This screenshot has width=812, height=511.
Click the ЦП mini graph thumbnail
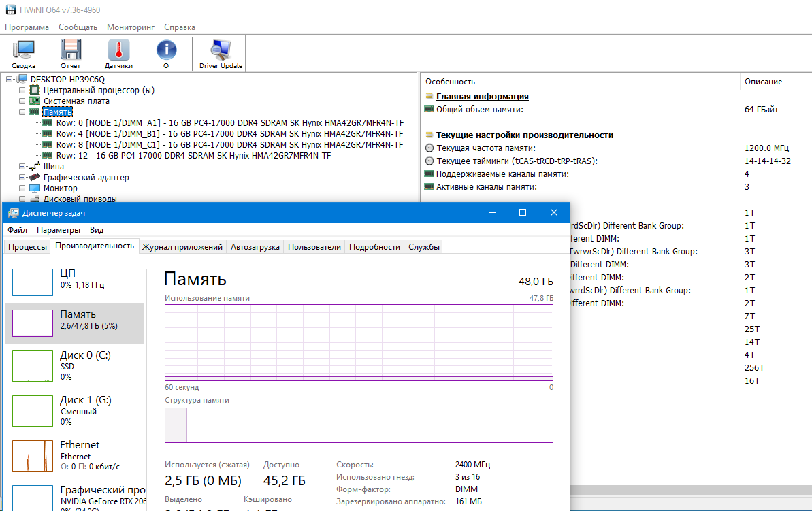pos(33,282)
